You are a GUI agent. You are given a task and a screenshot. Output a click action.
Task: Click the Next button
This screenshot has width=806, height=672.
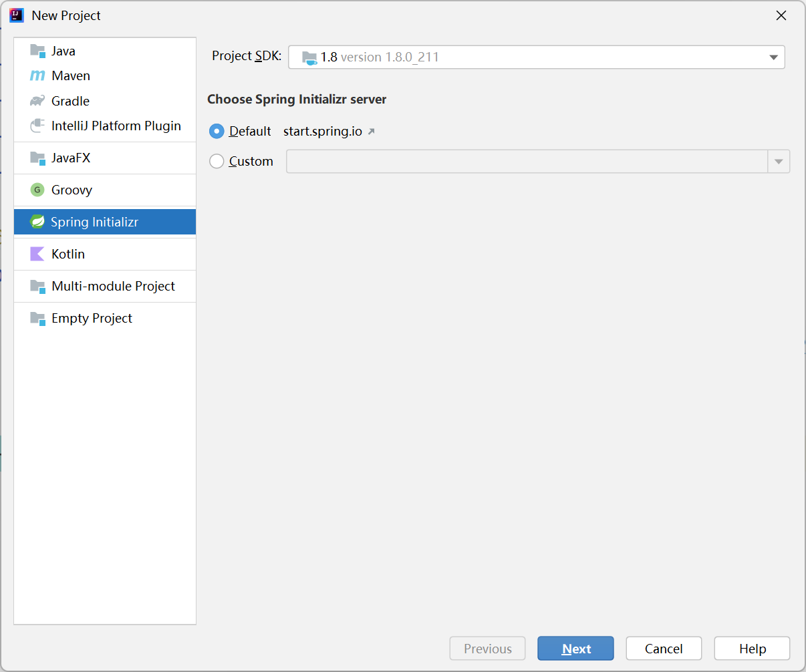click(575, 649)
